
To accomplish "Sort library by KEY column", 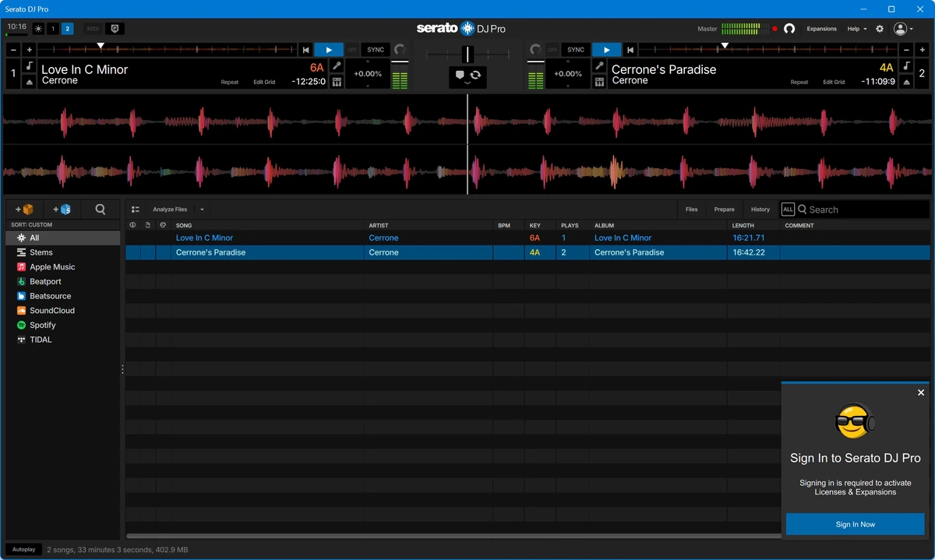I will (x=535, y=226).
